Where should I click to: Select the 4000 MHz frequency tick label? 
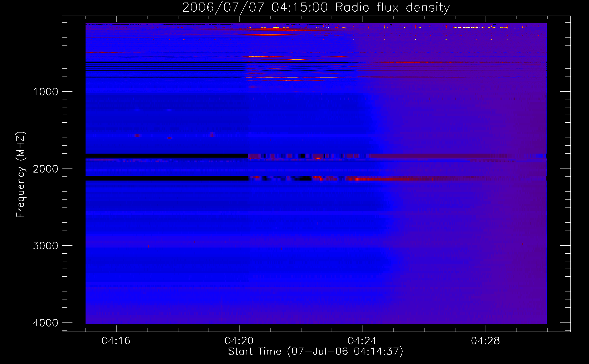46,323
